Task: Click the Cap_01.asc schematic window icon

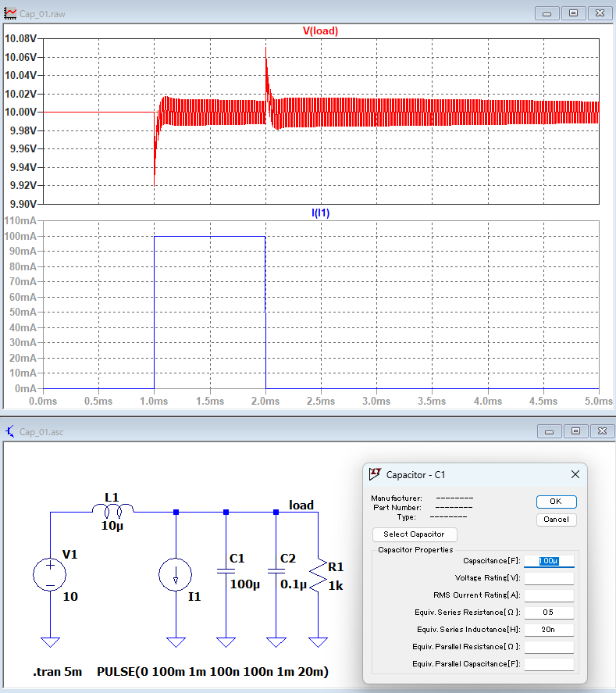Action: (10, 430)
